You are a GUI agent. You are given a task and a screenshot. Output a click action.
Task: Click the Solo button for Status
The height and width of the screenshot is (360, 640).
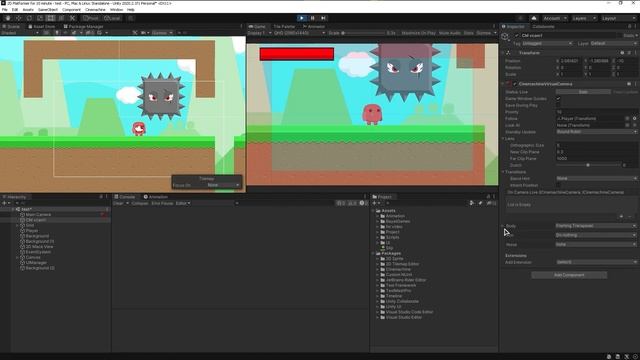583,92
